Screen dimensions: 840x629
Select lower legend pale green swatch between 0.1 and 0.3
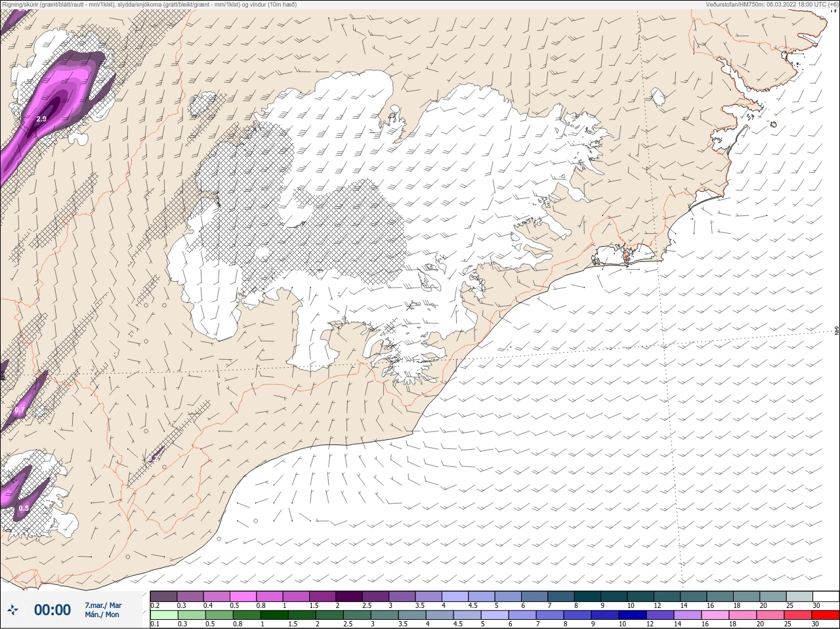click(x=163, y=615)
